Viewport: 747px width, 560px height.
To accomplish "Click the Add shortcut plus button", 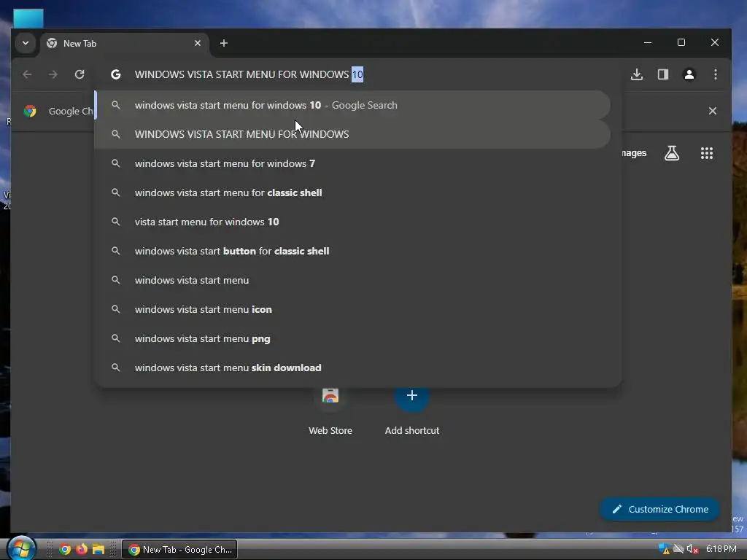I will click(412, 395).
